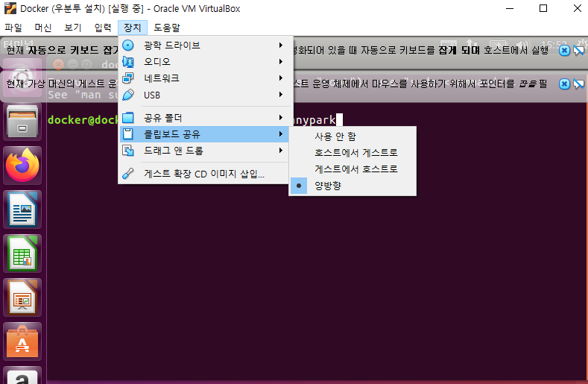Screen dimensions: 588x384
Task: Click the network monitors icon
Action: [128, 78]
